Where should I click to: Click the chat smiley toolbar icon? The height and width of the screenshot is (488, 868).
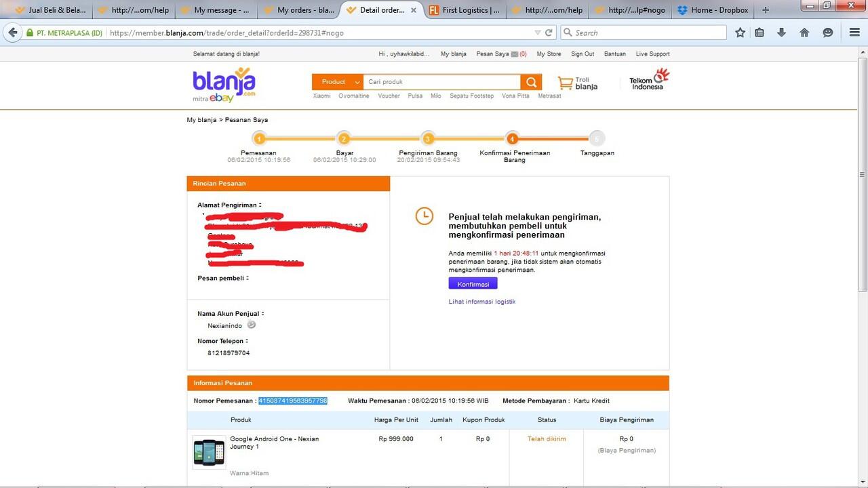click(827, 33)
